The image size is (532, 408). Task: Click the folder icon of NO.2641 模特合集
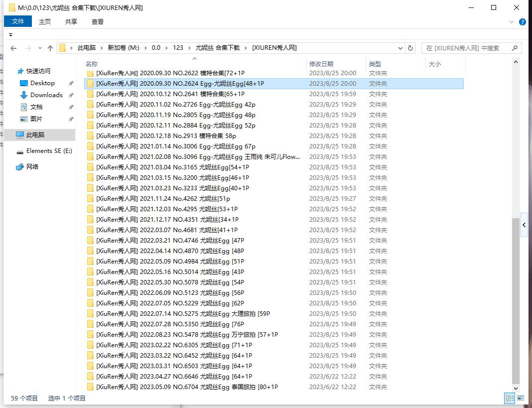tap(90, 94)
